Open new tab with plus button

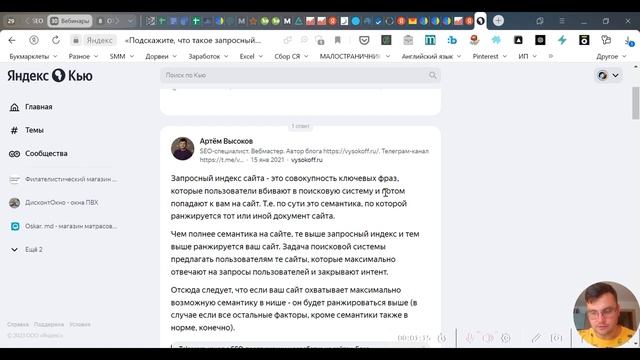pyautogui.click(x=498, y=20)
